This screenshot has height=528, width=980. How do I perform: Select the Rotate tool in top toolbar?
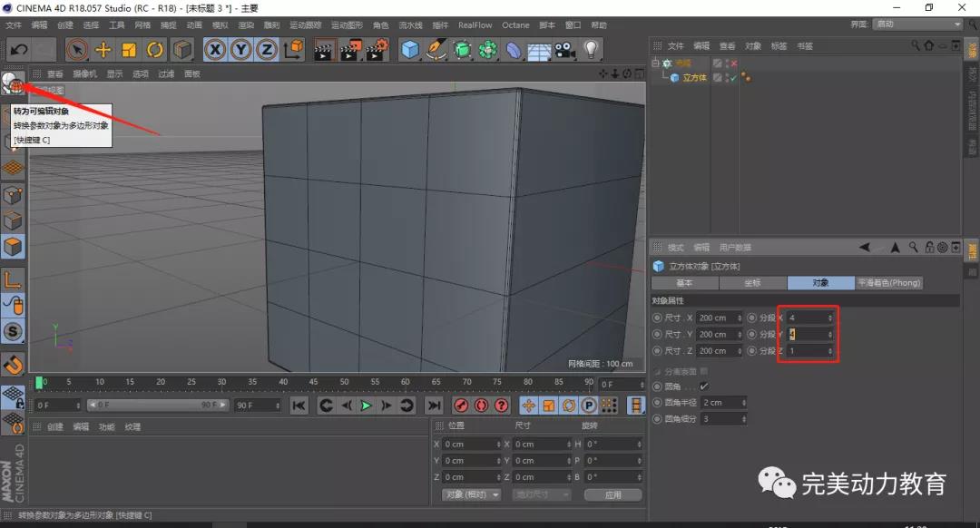tap(155, 50)
